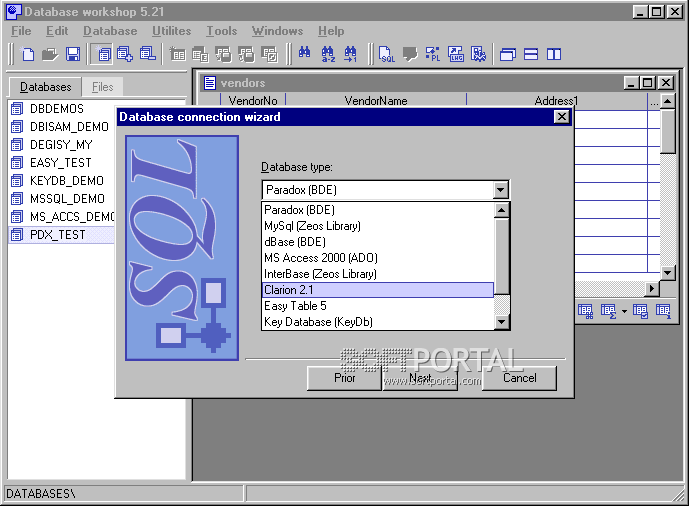Select dBase (BDE) option
This screenshot has width=689, height=506.
click(378, 242)
